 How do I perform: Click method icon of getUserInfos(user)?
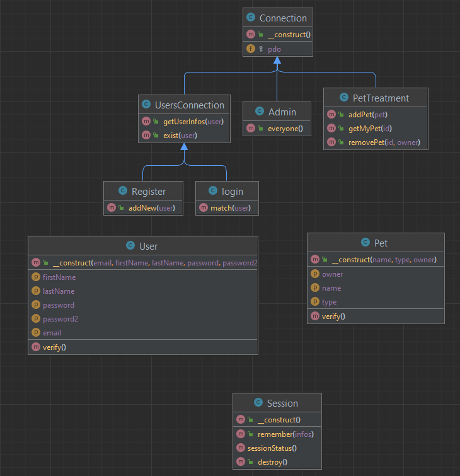[146, 121]
